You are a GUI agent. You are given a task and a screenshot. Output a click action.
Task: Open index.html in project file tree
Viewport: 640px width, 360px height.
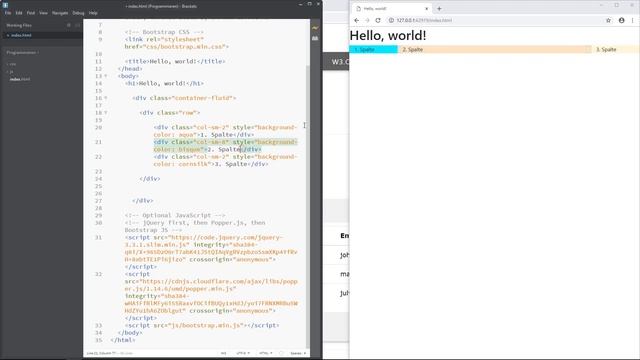click(x=20, y=79)
